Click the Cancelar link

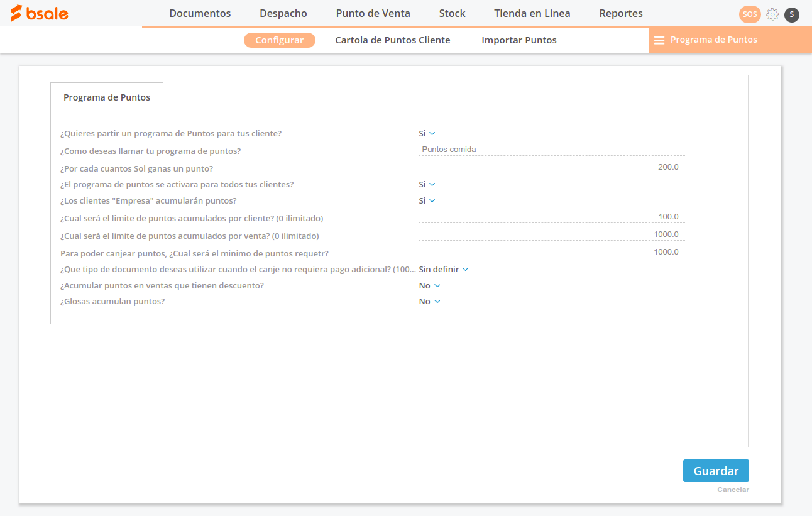click(x=733, y=490)
